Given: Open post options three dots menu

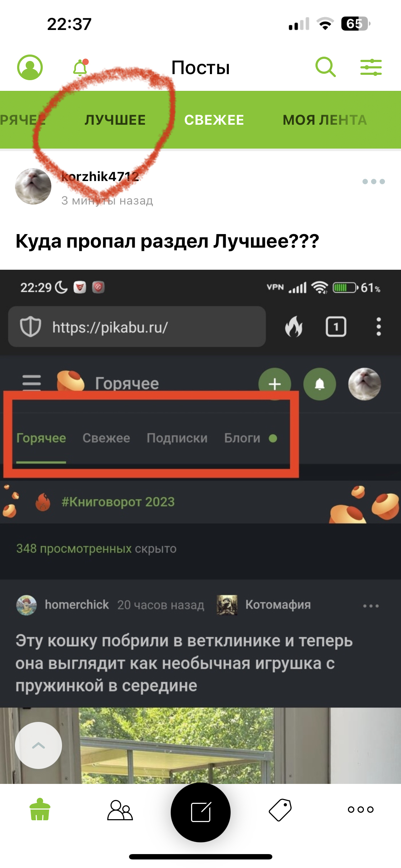Looking at the screenshot, I should pyautogui.click(x=374, y=182).
